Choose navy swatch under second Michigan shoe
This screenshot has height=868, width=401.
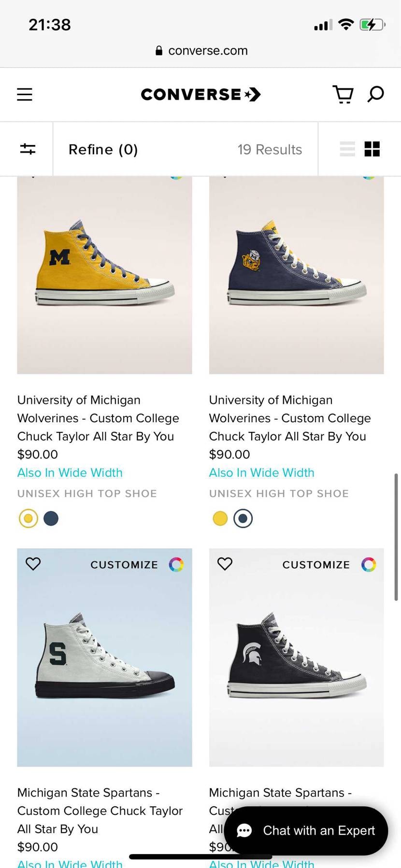[x=243, y=518]
